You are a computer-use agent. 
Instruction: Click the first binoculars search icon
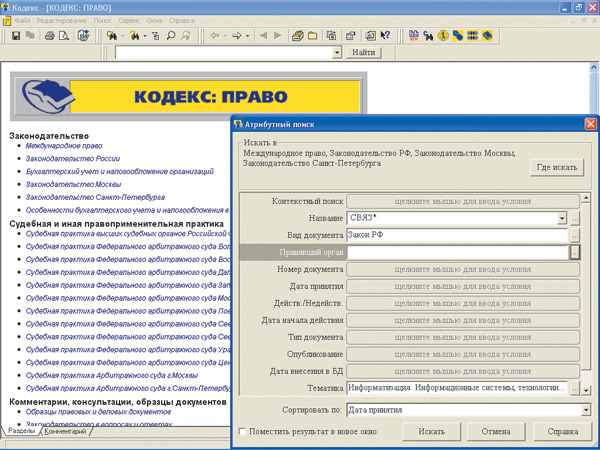click(112, 36)
